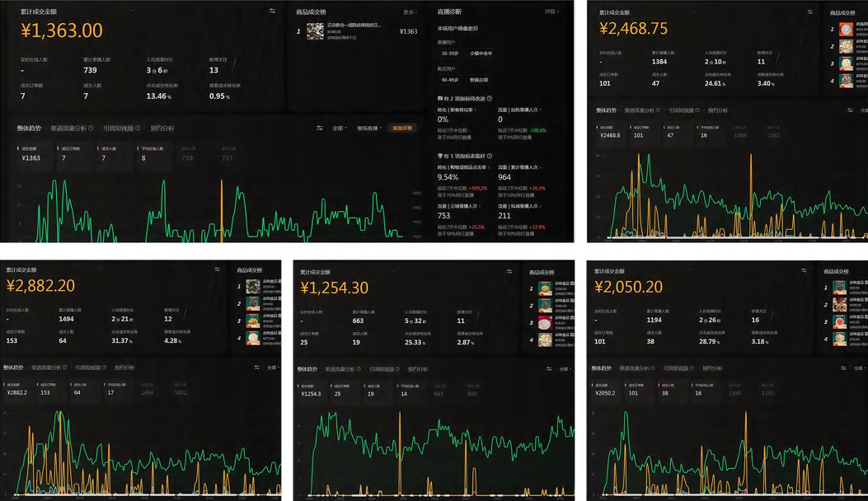Open 全部 dropdown in ¥1,254.30 panel
This screenshot has height=501, width=868.
565,368
